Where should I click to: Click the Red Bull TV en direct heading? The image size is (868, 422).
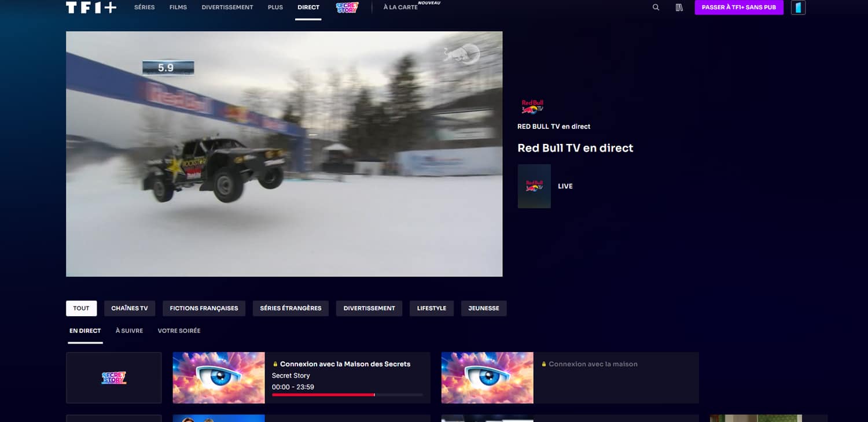pyautogui.click(x=575, y=148)
